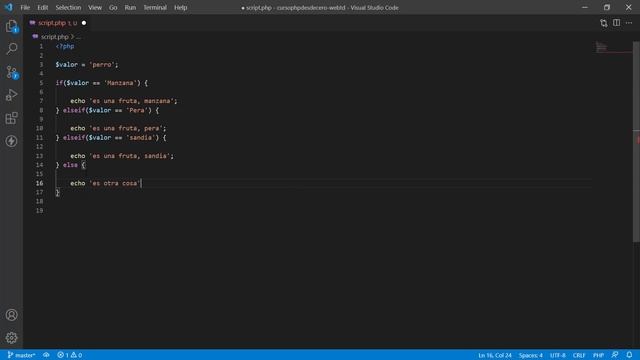The image size is (640, 360).
Task: Click the Open Changes icon in editor toolbar
Action: pyautogui.click(x=604, y=23)
